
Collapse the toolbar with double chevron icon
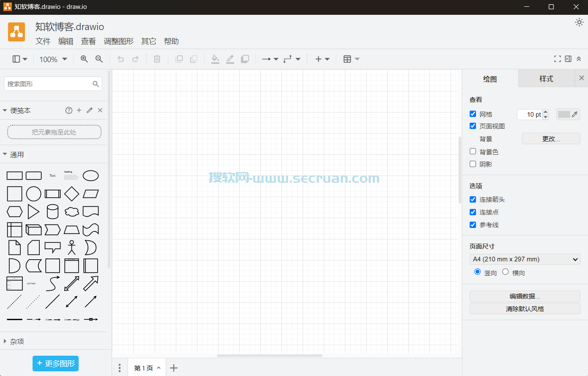point(579,59)
